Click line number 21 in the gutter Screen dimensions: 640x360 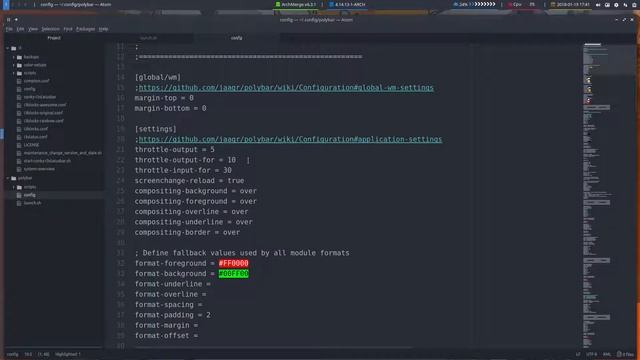pos(120,150)
